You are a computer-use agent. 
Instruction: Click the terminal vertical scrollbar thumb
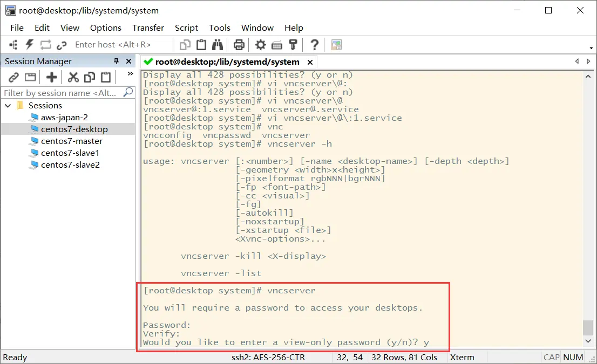(x=588, y=328)
